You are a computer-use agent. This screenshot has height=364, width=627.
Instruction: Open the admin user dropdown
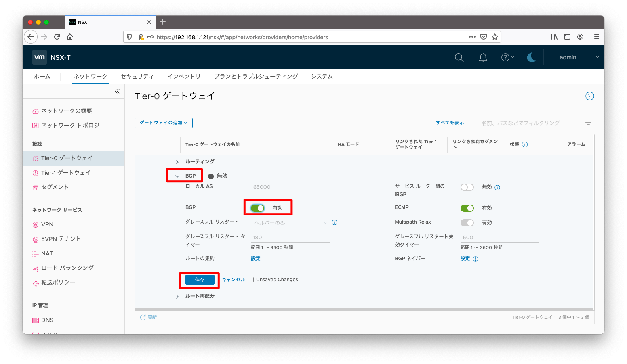point(579,57)
